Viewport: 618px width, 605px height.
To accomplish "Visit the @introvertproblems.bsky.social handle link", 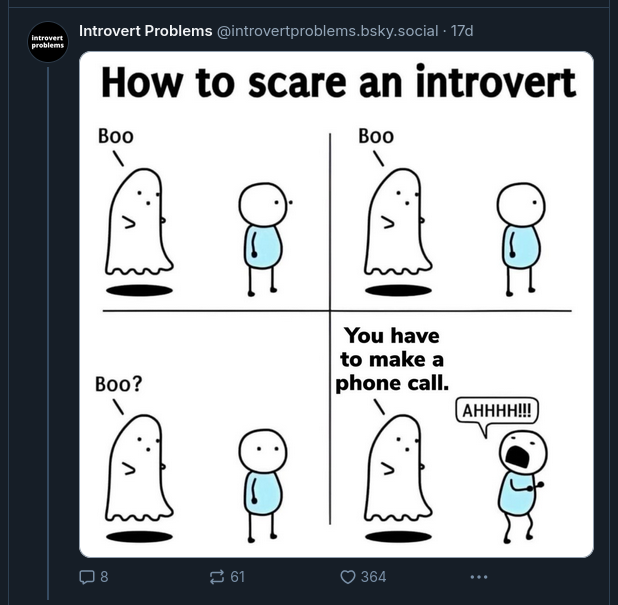I will (x=328, y=31).
